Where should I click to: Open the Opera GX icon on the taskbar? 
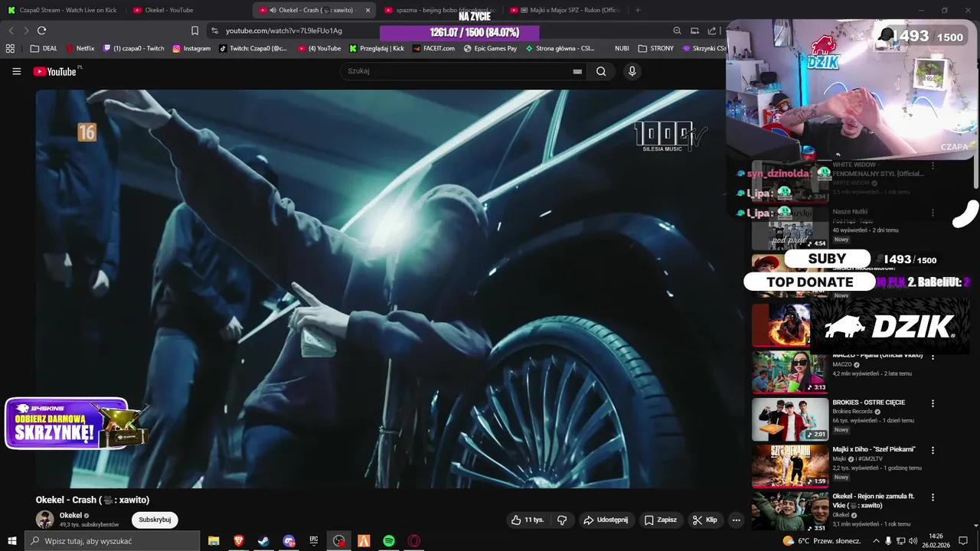click(414, 541)
